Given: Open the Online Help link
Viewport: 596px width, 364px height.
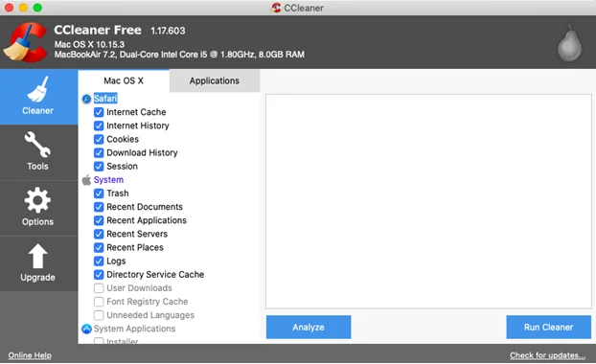Looking at the screenshot, I should pos(30,355).
